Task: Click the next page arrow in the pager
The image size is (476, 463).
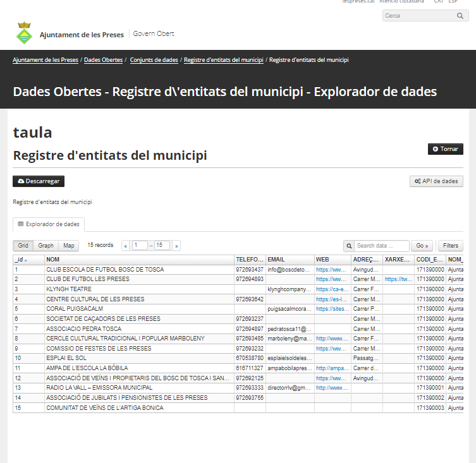Action: [176, 245]
